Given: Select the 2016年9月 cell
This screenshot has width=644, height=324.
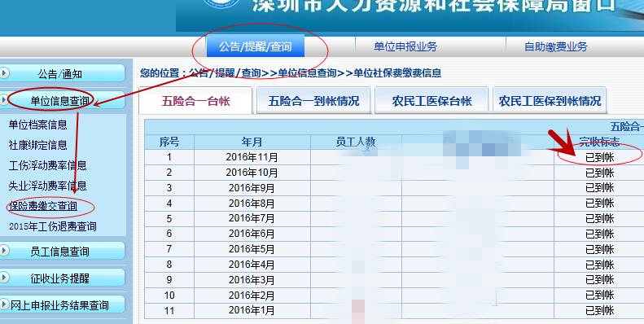Looking at the screenshot, I should click(252, 188).
